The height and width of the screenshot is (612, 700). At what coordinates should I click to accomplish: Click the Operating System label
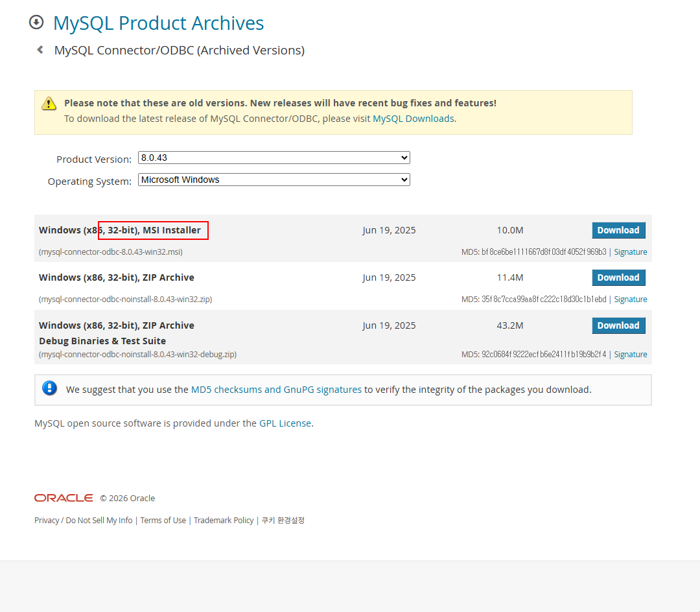click(89, 182)
